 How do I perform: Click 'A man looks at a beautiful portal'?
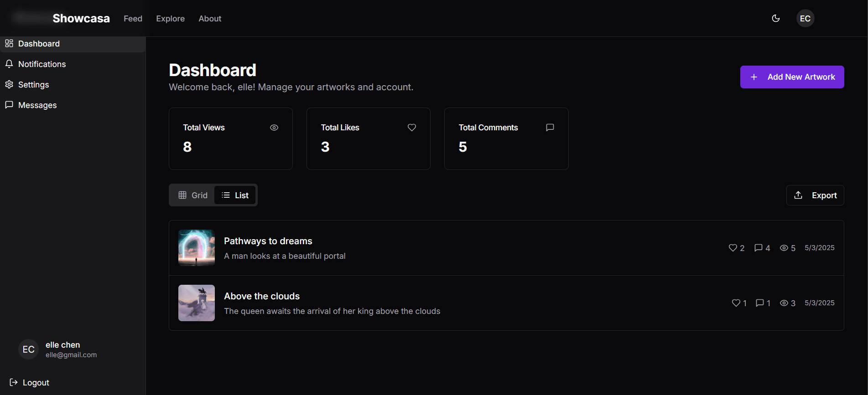coord(285,256)
